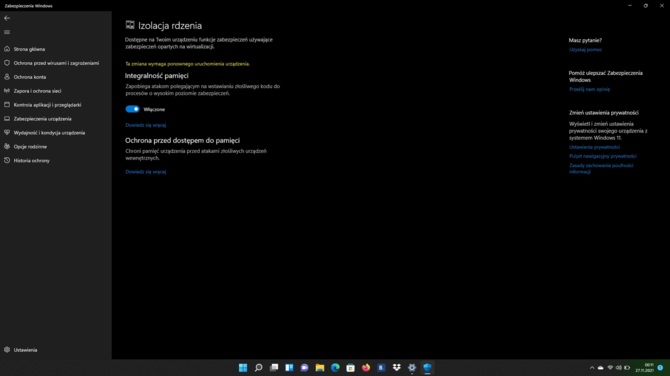Open Dropbox from taskbar
Screen dimensions: 670x376
point(397,367)
